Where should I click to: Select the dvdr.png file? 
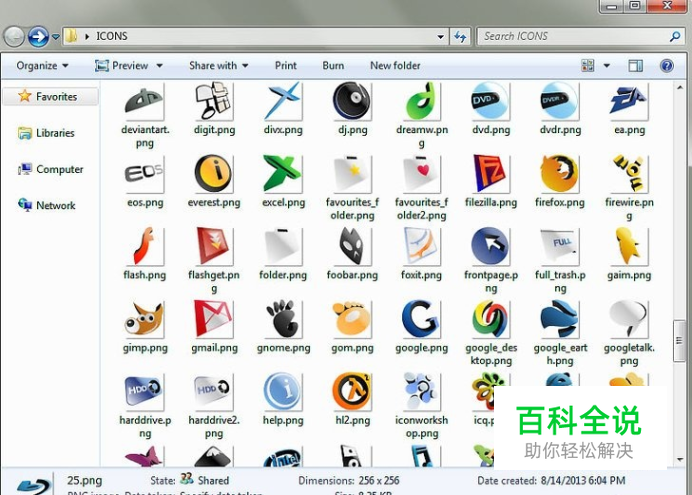point(560,109)
